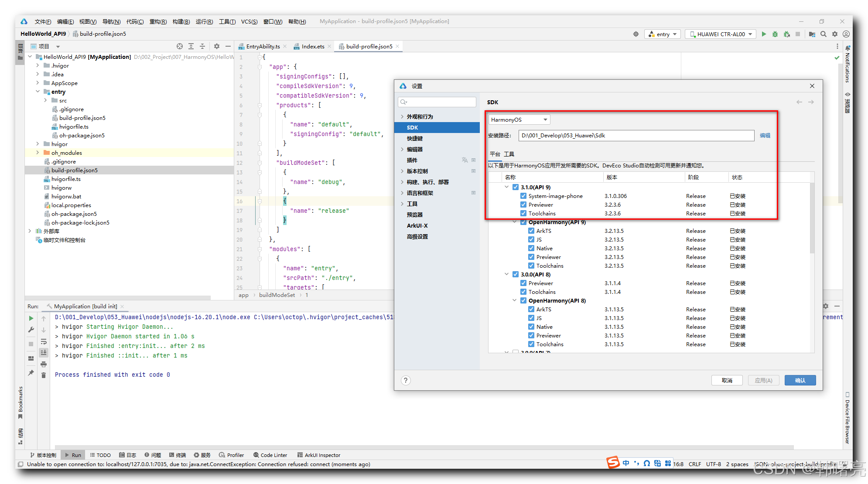
Task: Toggle the 3.0.0(API 8) checkbox
Action: (x=516, y=274)
